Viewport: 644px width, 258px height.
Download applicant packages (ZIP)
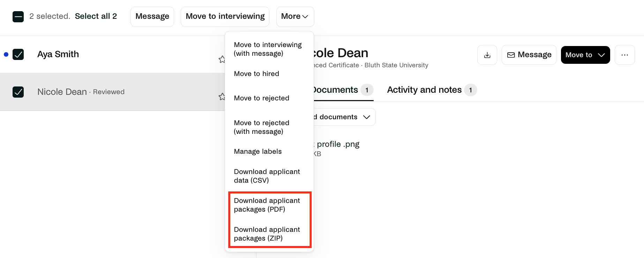pos(267,234)
